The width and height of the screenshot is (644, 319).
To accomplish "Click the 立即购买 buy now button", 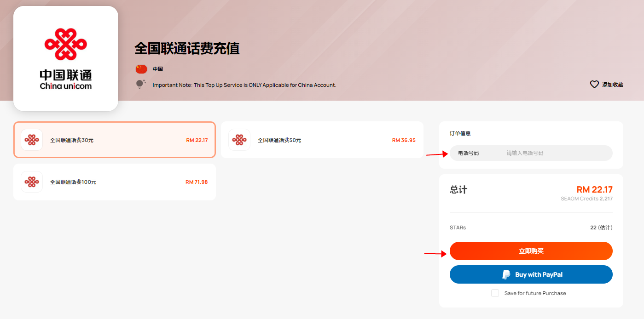I will (531, 251).
